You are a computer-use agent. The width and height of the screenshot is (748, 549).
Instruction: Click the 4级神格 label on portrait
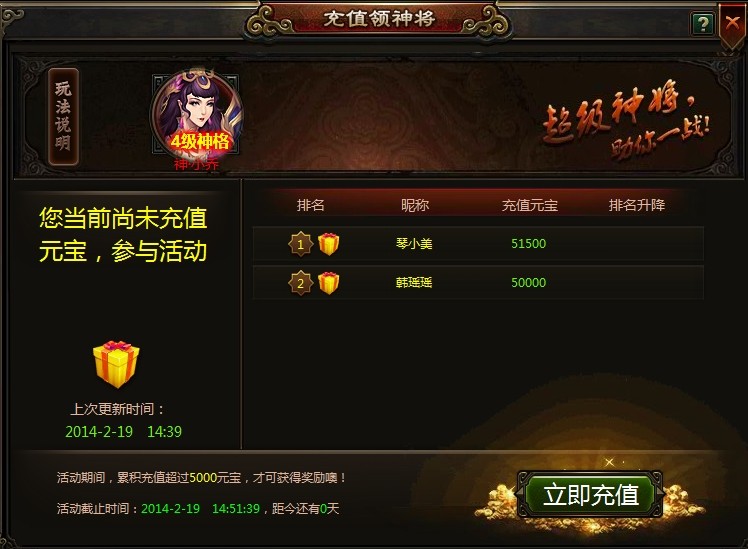point(200,141)
